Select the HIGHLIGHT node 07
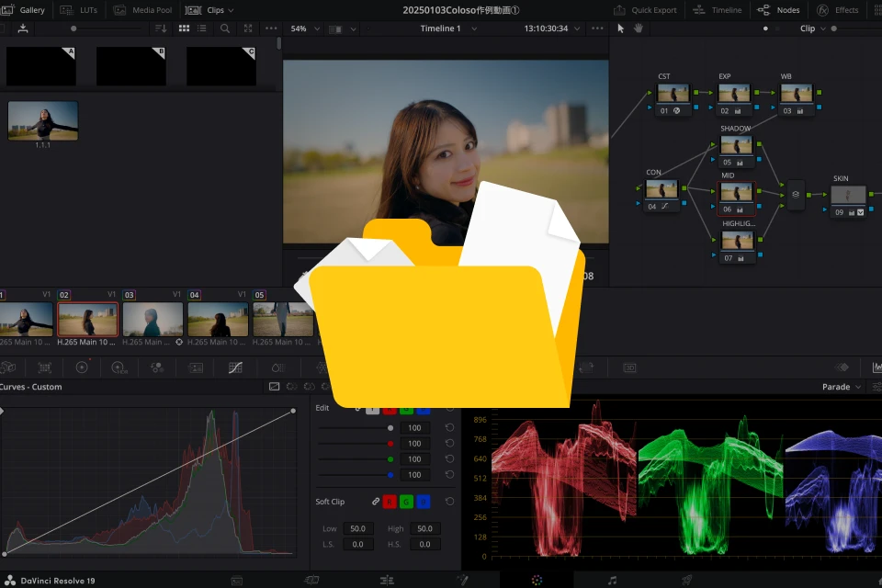This screenshot has width=882, height=588. [737, 247]
